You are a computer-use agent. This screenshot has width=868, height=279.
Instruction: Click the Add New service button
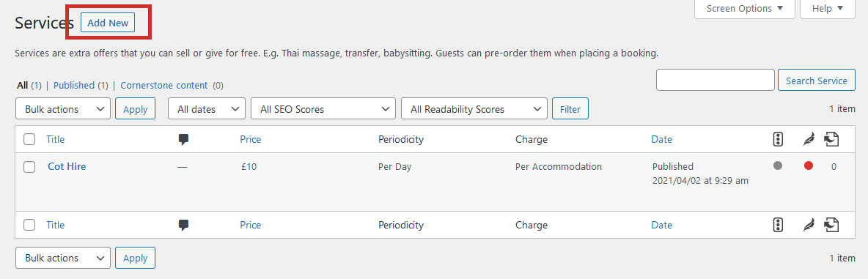coord(108,23)
